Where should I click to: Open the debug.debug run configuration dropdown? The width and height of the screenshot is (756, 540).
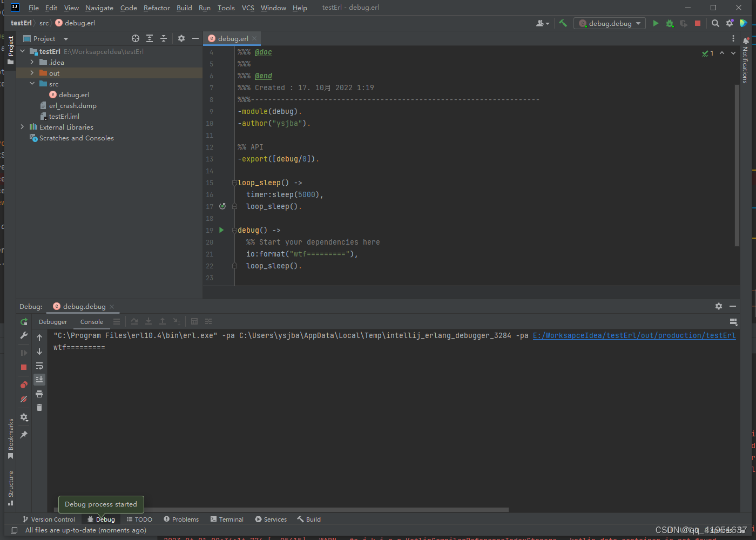tap(609, 23)
